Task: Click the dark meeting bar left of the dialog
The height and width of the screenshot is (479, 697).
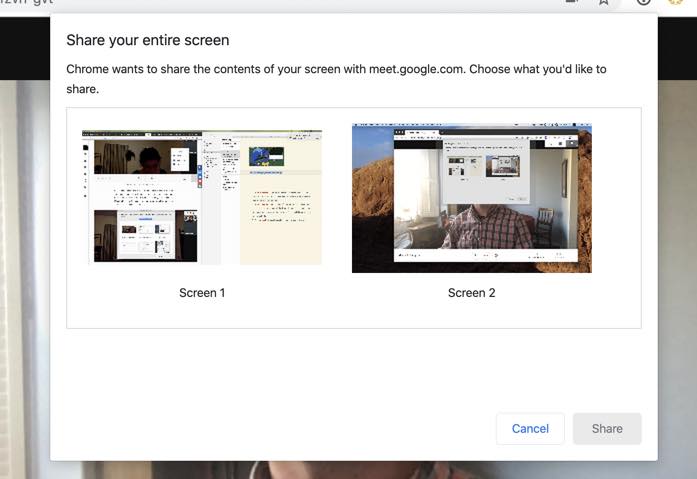Action: click(25, 48)
